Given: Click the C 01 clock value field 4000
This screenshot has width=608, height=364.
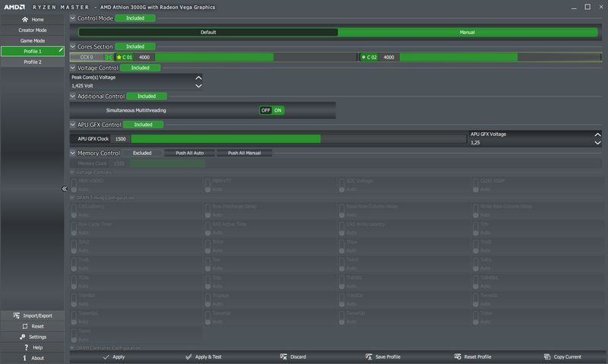Looking at the screenshot, I should [144, 57].
